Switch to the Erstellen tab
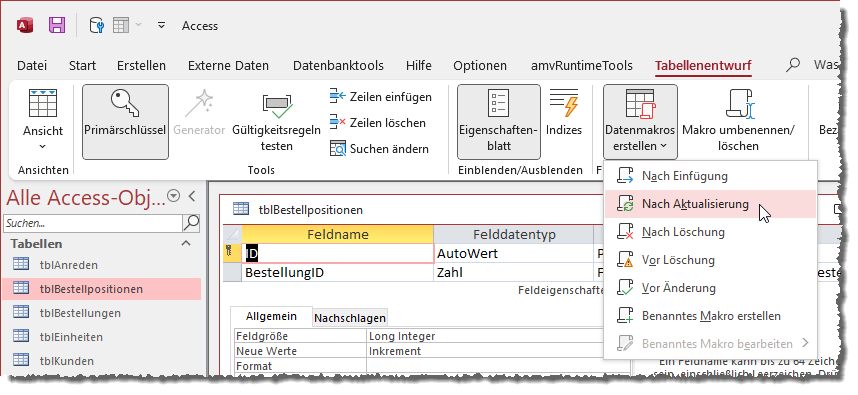Image resolution: width=858 pixels, height=395 pixels. pyautogui.click(x=141, y=66)
